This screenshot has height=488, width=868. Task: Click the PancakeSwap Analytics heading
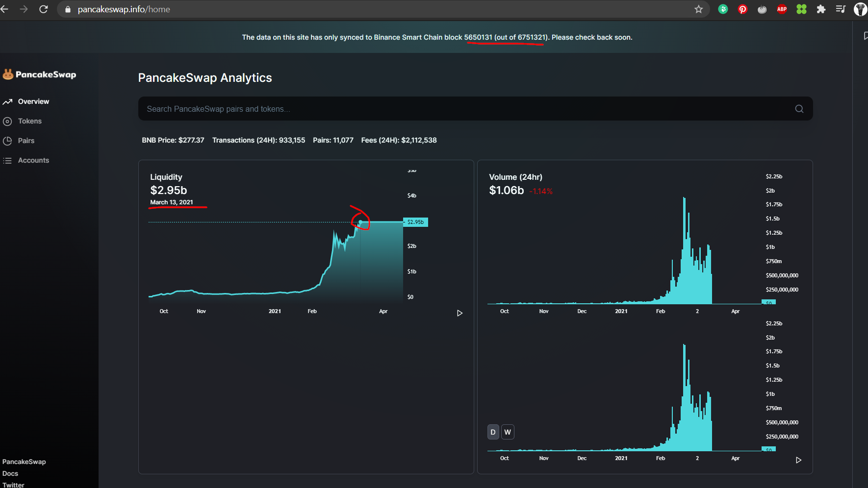pos(205,78)
